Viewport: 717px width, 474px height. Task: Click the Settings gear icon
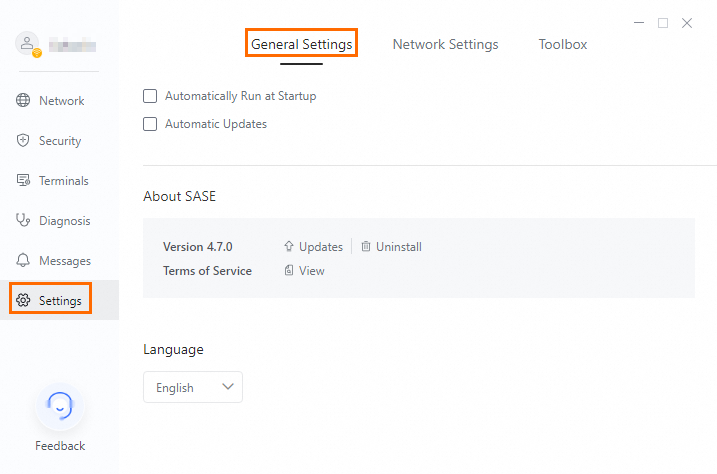pyautogui.click(x=23, y=301)
